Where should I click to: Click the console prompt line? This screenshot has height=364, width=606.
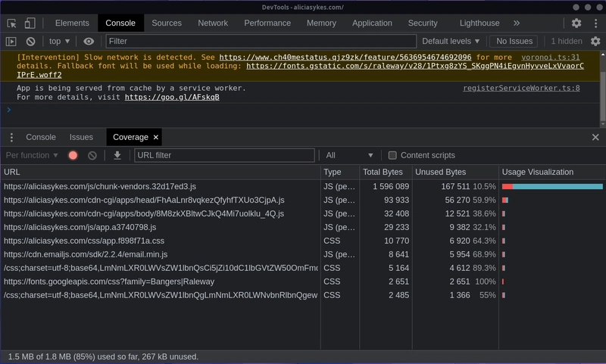tap(301, 110)
